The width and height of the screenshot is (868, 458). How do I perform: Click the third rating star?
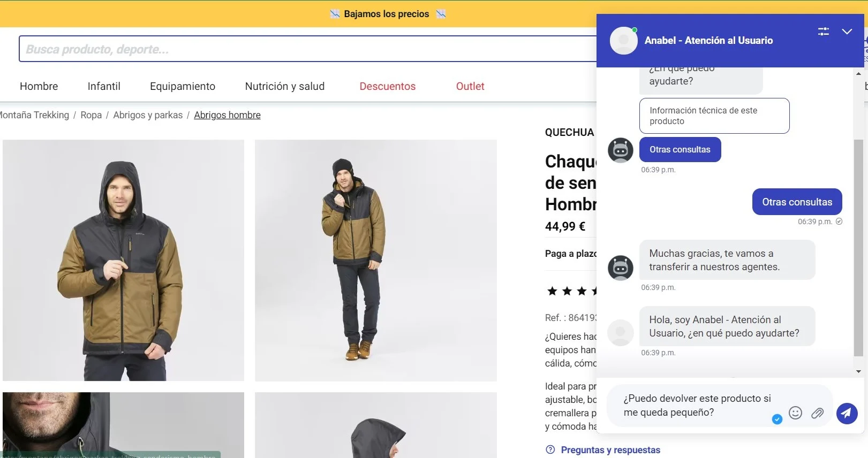582,291
